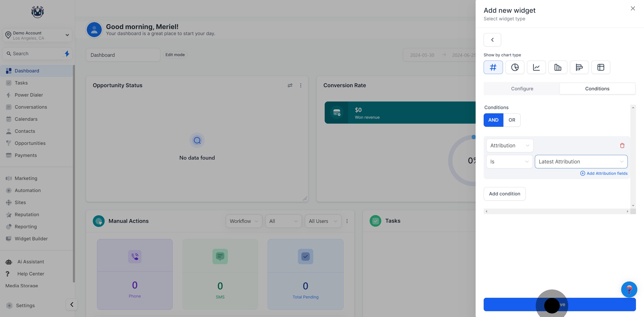Click the horizontal scrollbar in conditions area

(x=557, y=211)
